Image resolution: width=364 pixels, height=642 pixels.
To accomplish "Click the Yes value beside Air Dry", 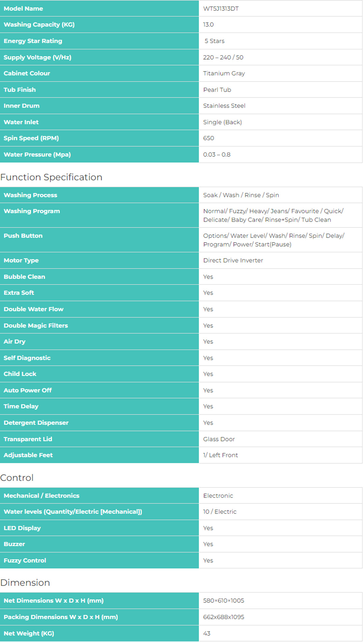I will point(208,342).
